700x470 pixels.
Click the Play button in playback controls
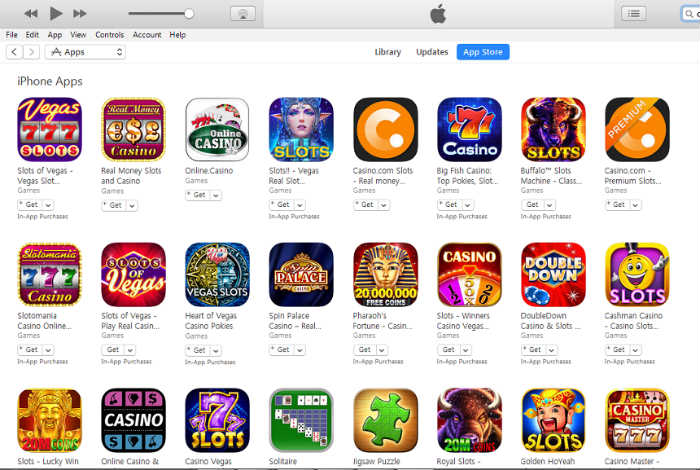(x=56, y=13)
